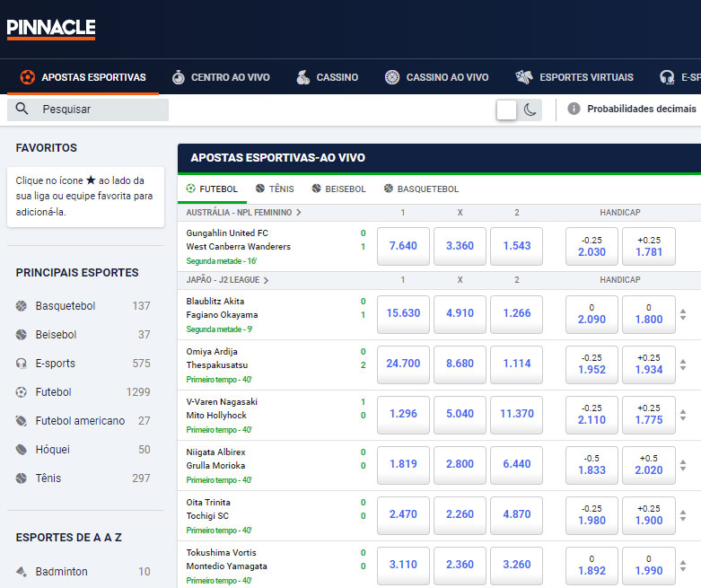The width and height of the screenshot is (701, 588).
Task: Click the headset icon in sidebar E-sports row
Action: [21, 363]
